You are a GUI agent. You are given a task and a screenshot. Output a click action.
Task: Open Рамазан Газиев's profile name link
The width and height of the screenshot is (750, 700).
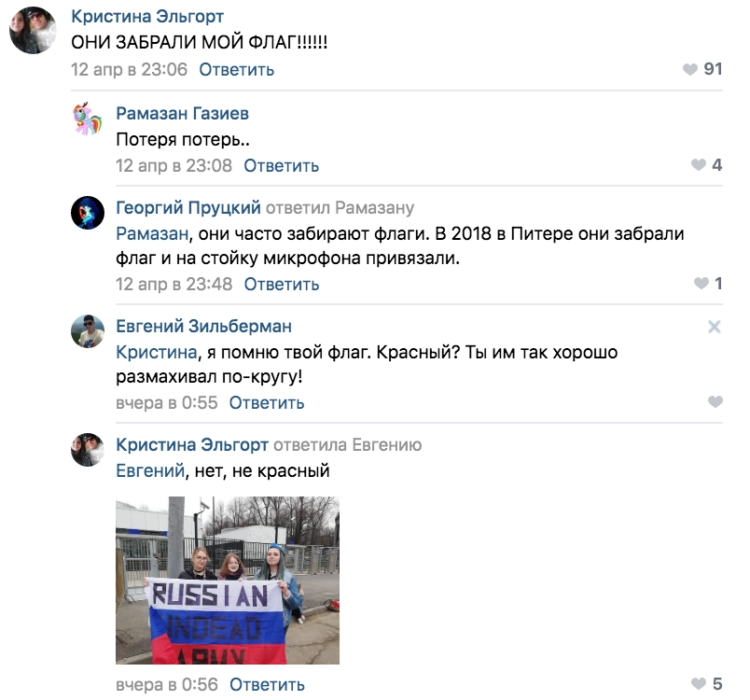point(182,113)
